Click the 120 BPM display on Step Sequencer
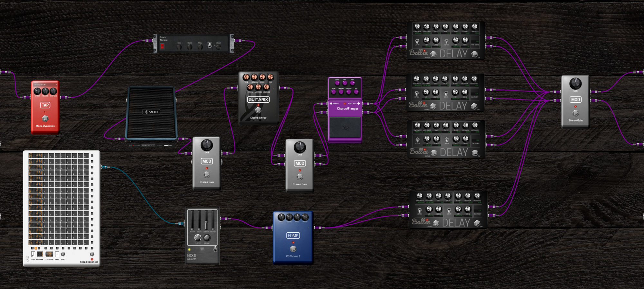Screen dimensions: 644x289 pos(49,254)
